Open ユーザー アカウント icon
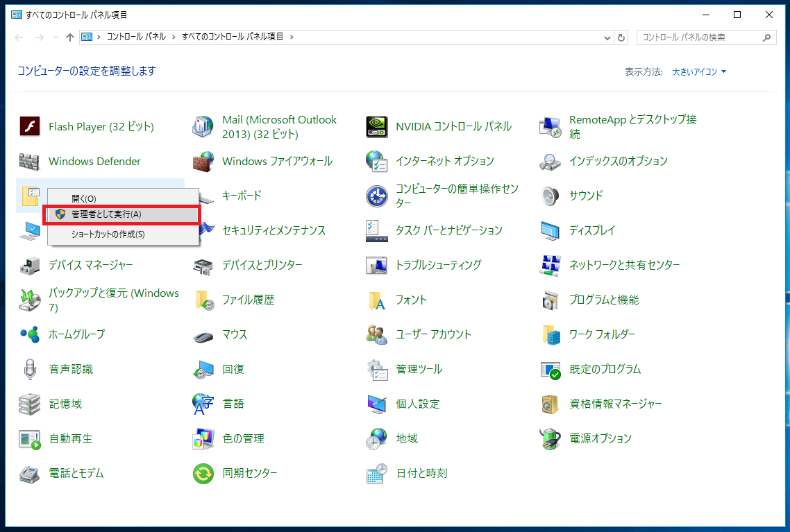Image resolution: width=790 pixels, height=532 pixels. 377,335
